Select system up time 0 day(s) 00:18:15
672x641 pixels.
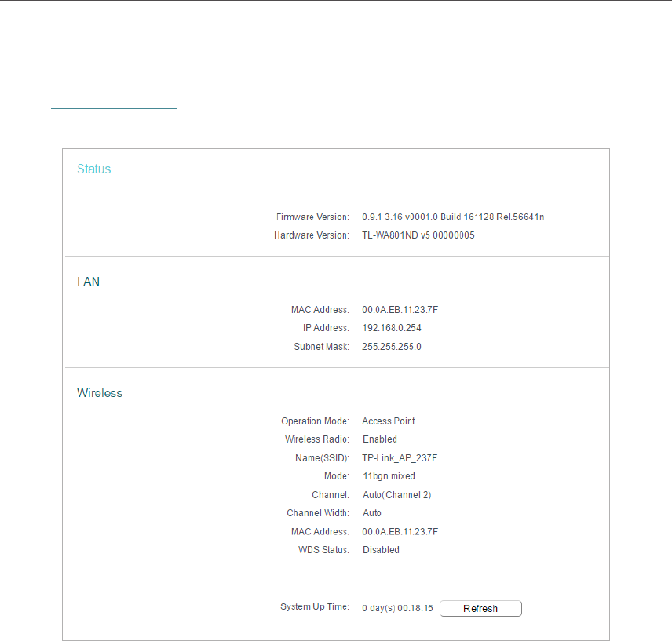point(397,608)
